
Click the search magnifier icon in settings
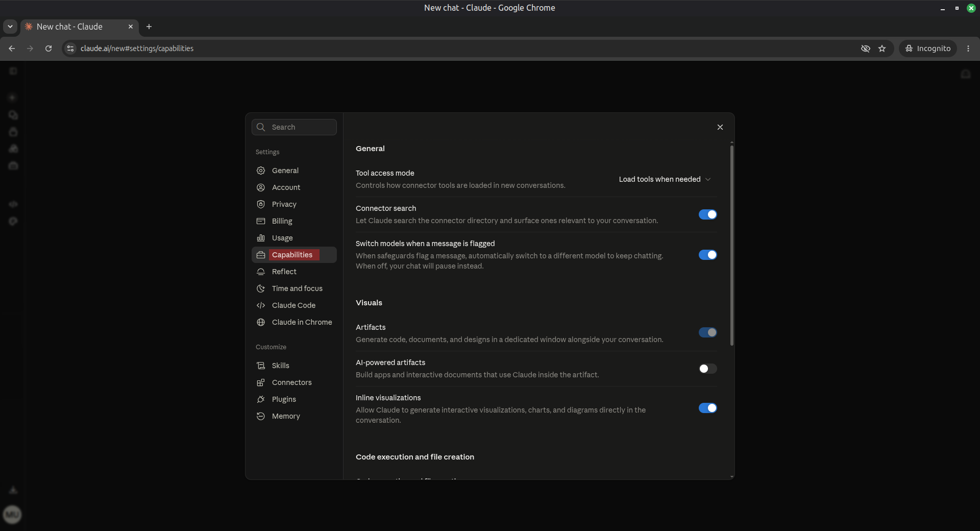coord(261,127)
